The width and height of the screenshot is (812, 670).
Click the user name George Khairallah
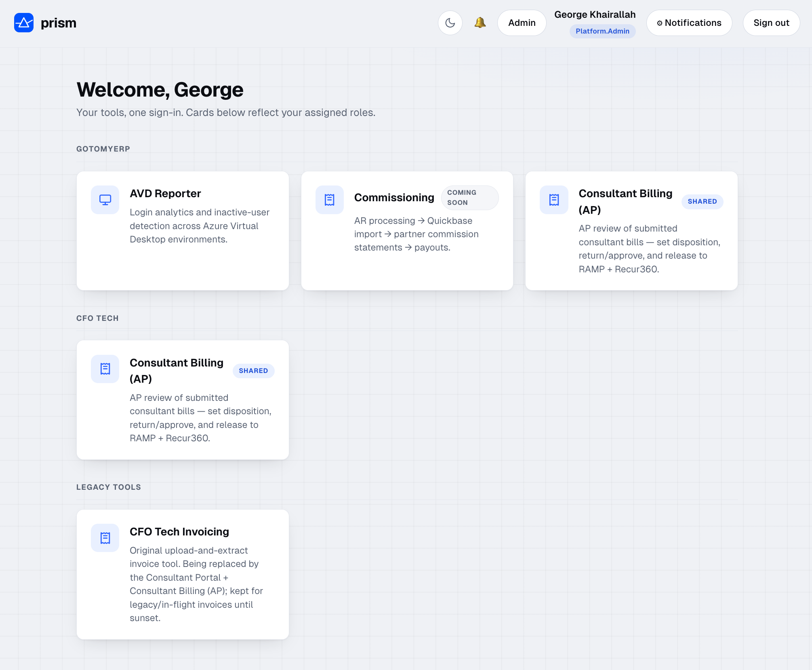pyautogui.click(x=595, y=15)
